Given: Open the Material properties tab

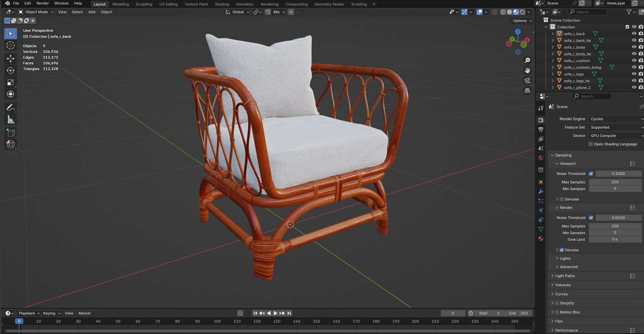Looking at the screenshot, I should (541, 239).
